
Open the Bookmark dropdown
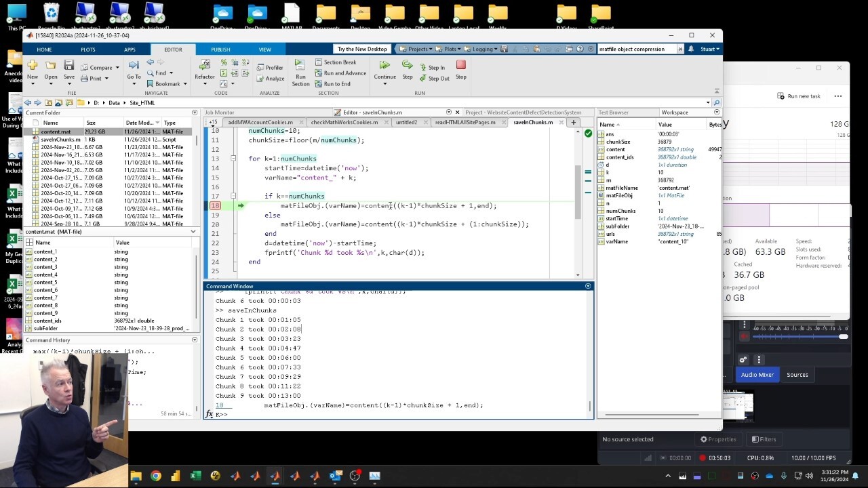click(186, 84)
